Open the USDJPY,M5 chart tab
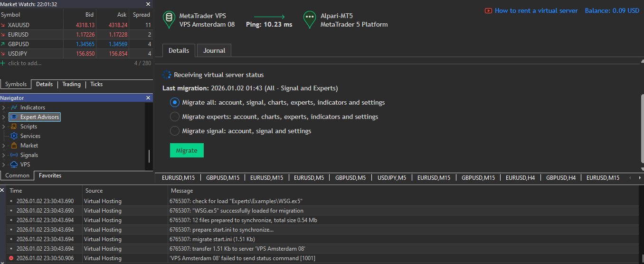Viewport: 644px width, 264px height. coord(392,178)
